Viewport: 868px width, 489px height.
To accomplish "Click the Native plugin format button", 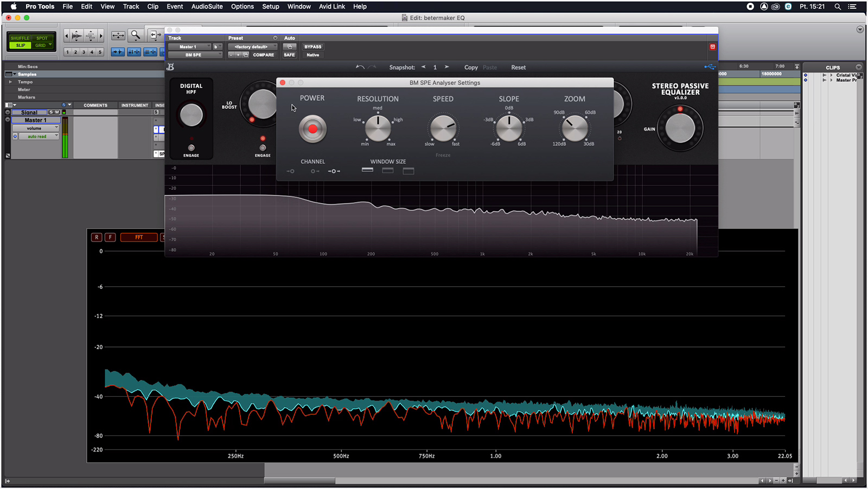I will pyautogui.click(x=312, y=55).
